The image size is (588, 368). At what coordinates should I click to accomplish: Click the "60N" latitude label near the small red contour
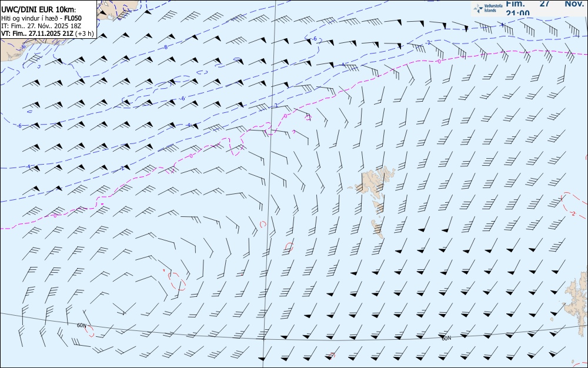(x=81, y=325)
